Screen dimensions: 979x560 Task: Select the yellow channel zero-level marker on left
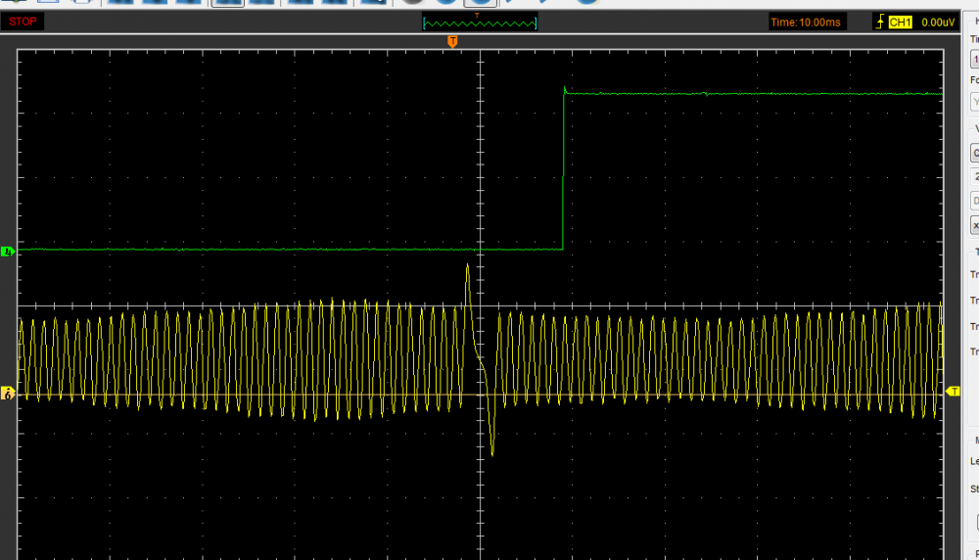9,394
